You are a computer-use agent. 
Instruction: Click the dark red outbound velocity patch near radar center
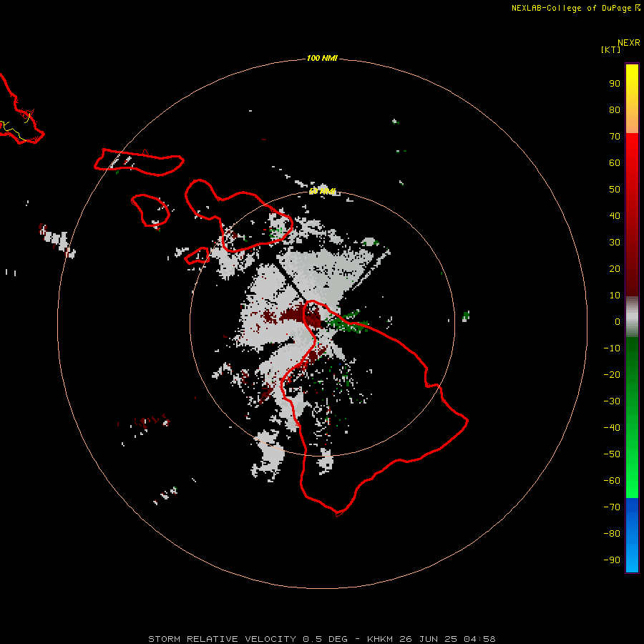point(301,316)
